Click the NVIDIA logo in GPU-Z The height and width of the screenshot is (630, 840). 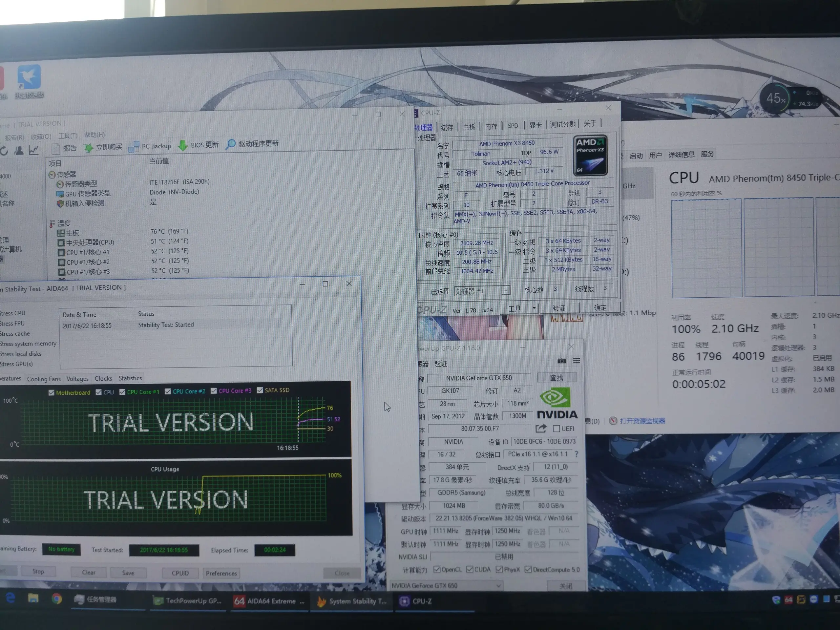[x=557, y=403]
